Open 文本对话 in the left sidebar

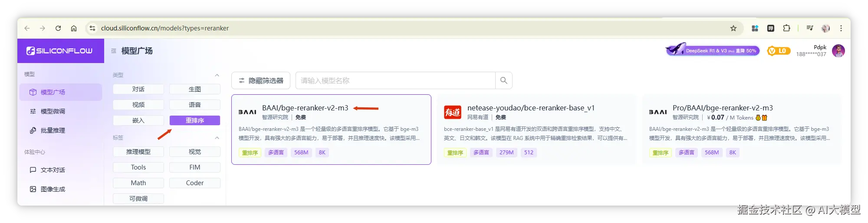[61, 170]
